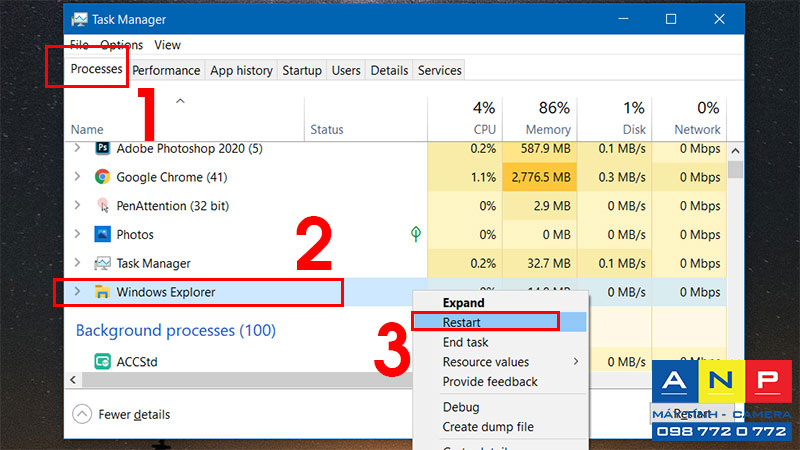The height and width of the screenshot is (450, 800).
Task: Sort by the CPU column header
Action: tap(484, 130)
